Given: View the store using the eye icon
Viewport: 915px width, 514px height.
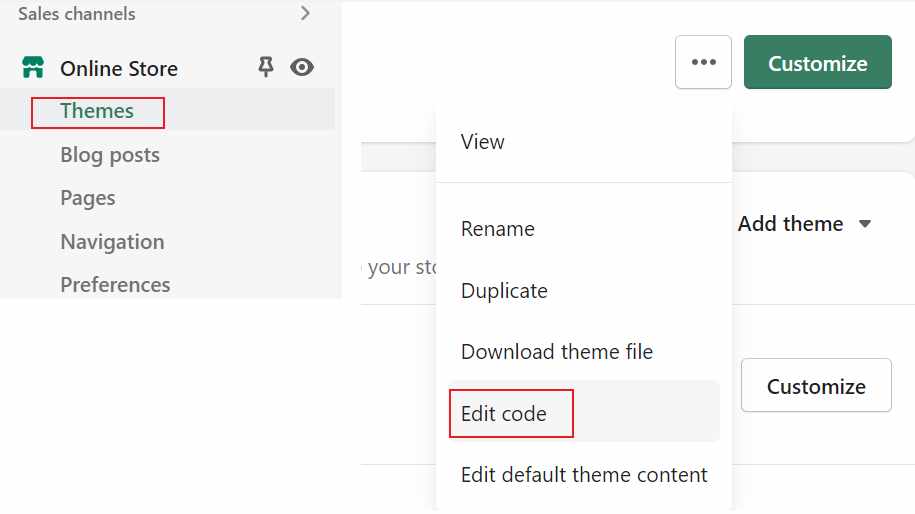Looking at the screenshot, I should pyautogui.click(x=302, y=68).
